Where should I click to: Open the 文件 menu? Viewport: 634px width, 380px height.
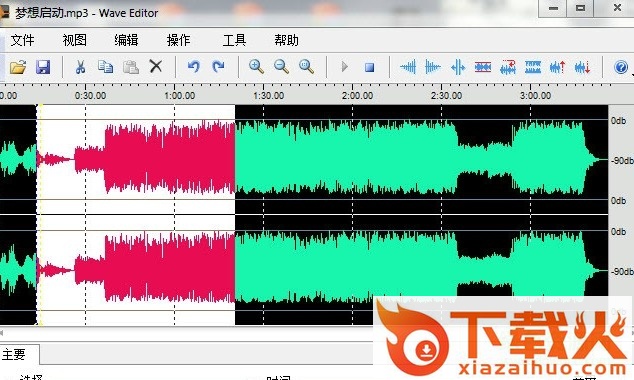point(22,40)
